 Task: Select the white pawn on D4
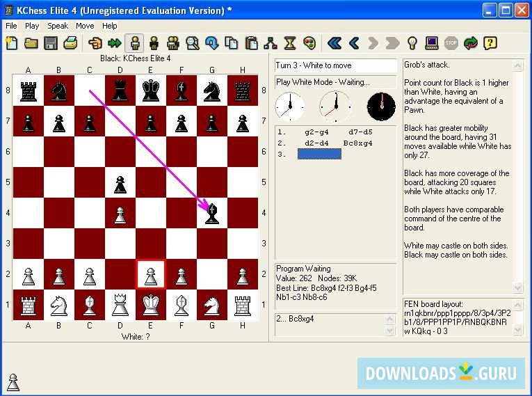120,213
